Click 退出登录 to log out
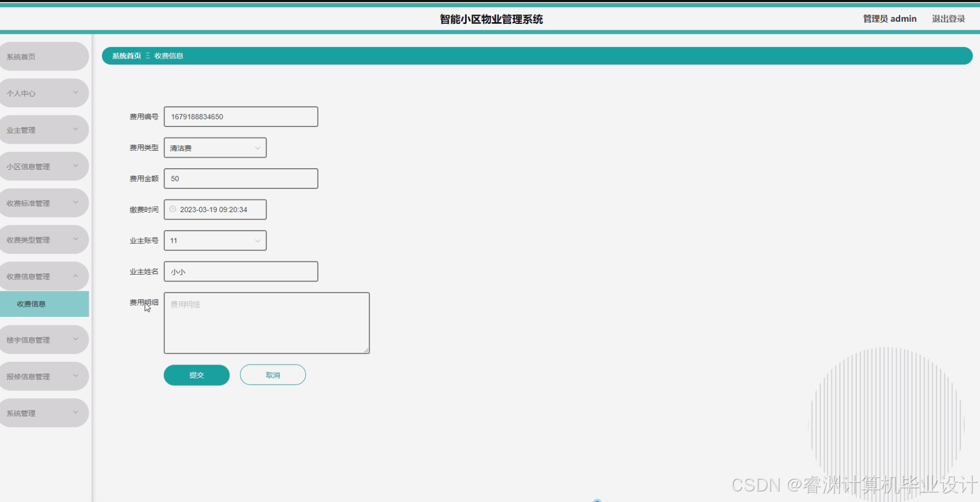 coord(948,19)
